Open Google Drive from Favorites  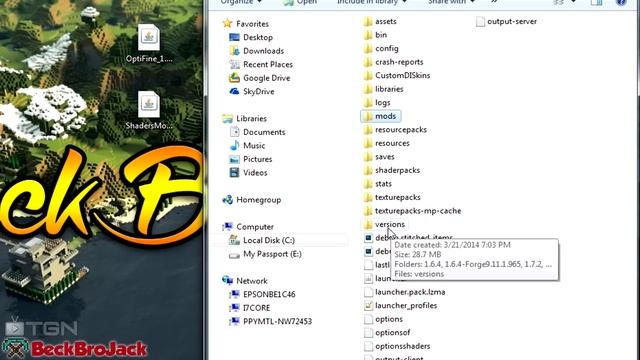260,78
